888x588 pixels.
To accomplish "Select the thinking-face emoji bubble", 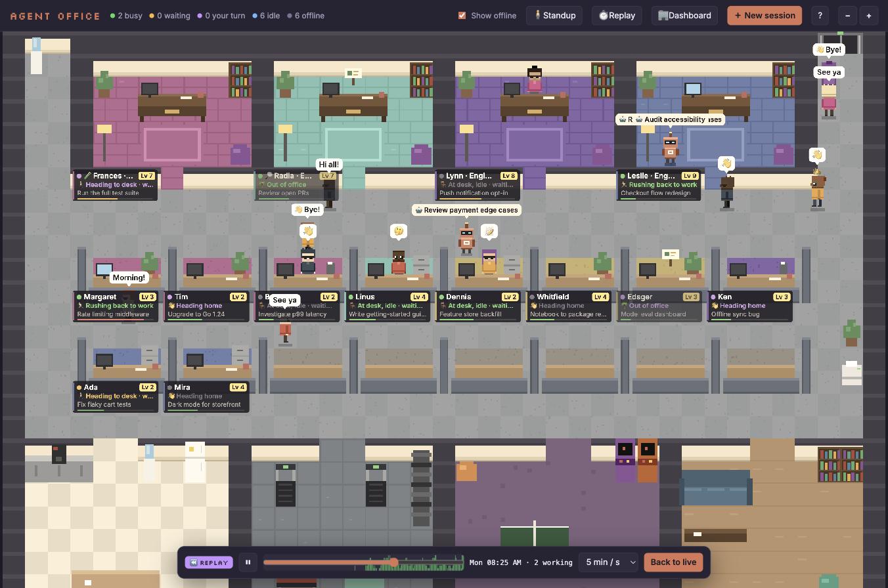I will 399,231.
